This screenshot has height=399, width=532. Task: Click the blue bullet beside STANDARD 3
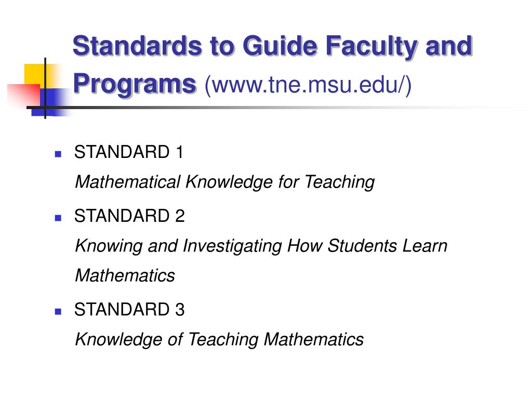(58, 312)
